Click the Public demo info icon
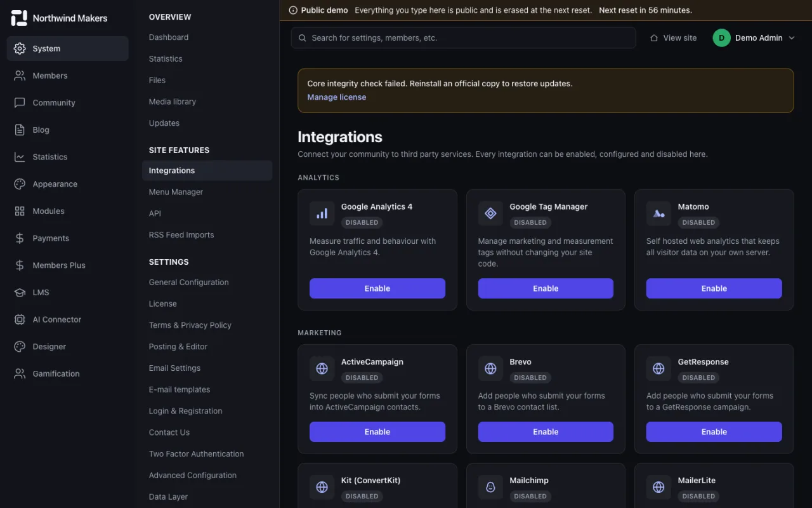Screen dimensions: 812x508 (293, 10)
